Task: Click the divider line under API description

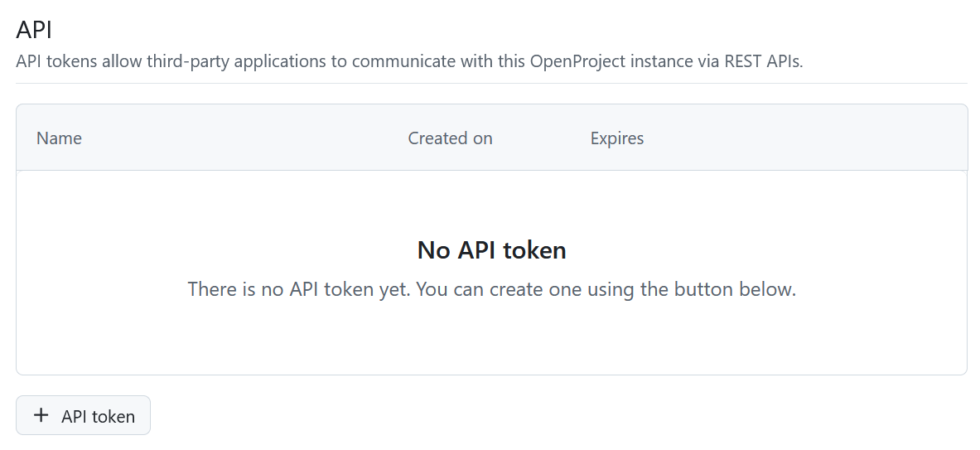Action: [491, 83]
